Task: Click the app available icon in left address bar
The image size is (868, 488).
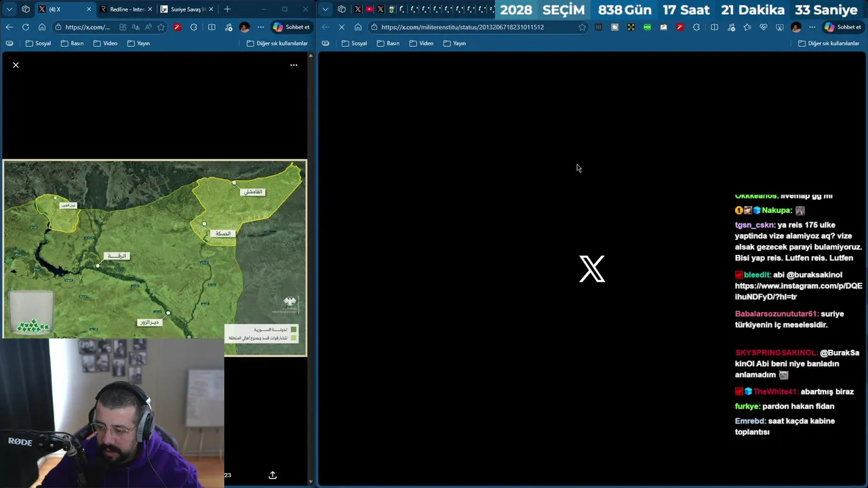Action: pyautogui.click(x=123, y=27)
